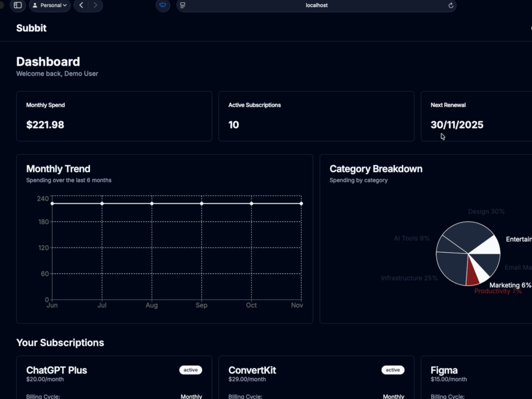Click the Design 30% pie label

point(486,212)
